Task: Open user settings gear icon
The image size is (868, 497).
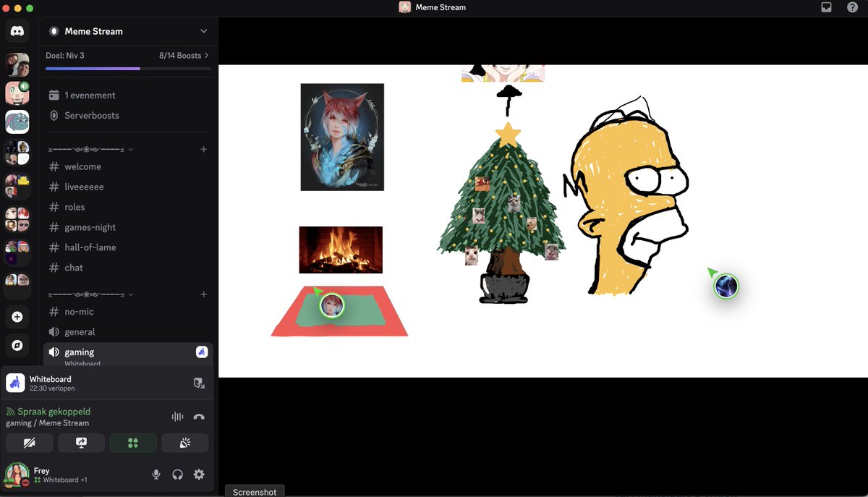Action: click(199, 475)
